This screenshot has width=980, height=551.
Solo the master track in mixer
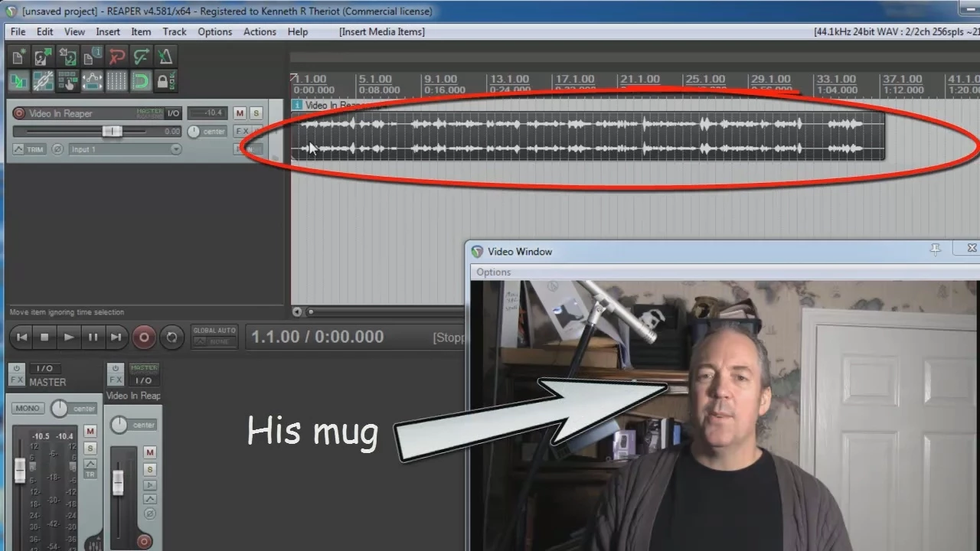point(90,448)
